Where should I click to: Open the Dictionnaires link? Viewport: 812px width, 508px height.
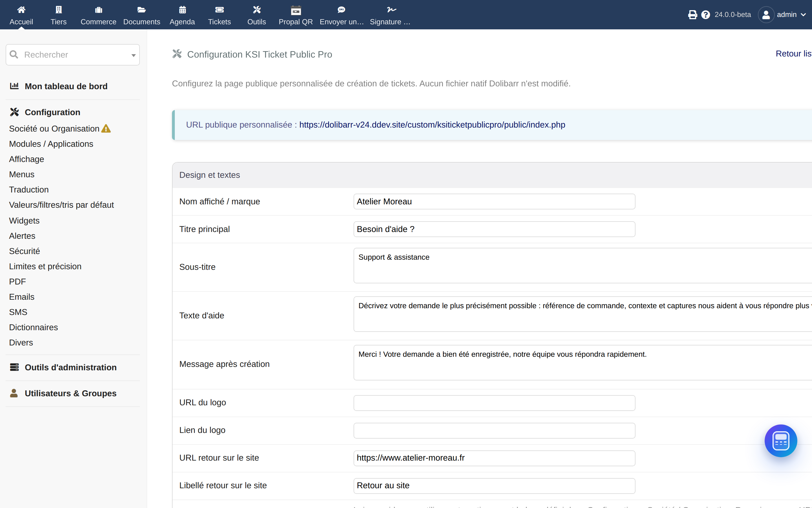click(x=34, y=327)
